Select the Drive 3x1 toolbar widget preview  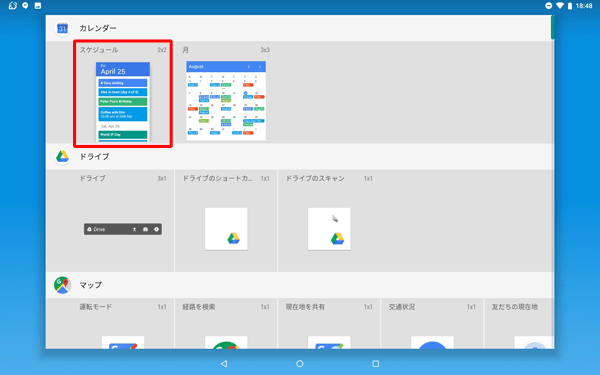pyautogui.click(x=123, y=229)
